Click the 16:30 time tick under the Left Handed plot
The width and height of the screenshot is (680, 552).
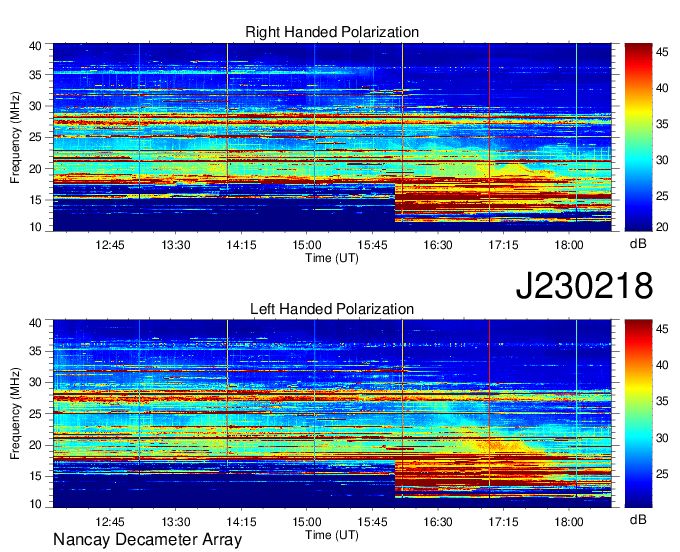(438, 522)
